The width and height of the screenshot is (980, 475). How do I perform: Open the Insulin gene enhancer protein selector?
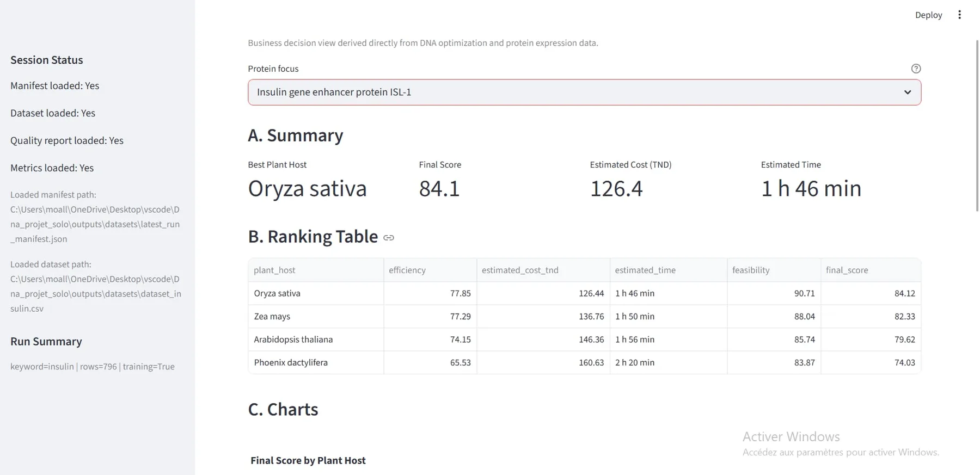584,92
